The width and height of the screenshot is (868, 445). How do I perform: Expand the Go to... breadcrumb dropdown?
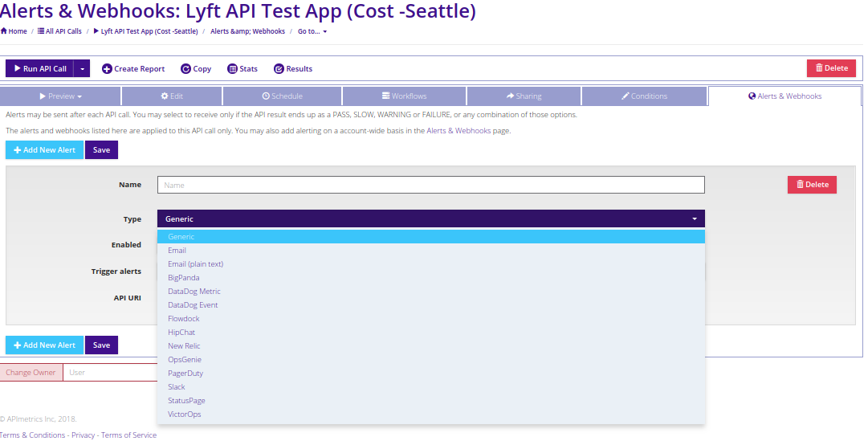[312, 31]
